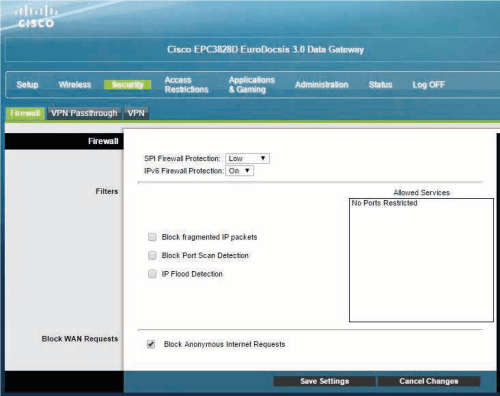The width and height of the screenshot is (500, 396).
Task: Click the Filters section label
Action: point(107,191)
